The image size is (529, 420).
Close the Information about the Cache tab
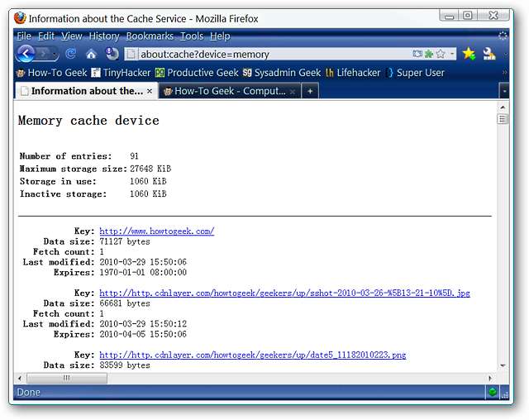[150, 91]
